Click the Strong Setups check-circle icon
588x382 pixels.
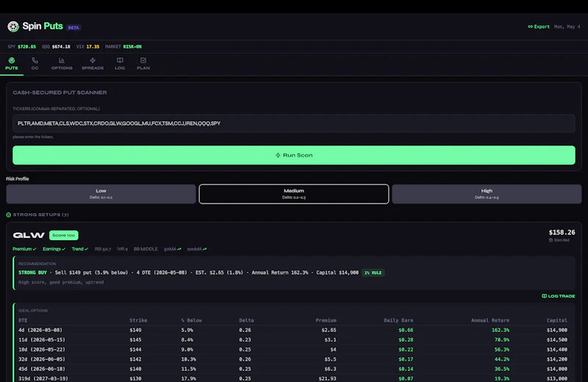tap(9, 215)
